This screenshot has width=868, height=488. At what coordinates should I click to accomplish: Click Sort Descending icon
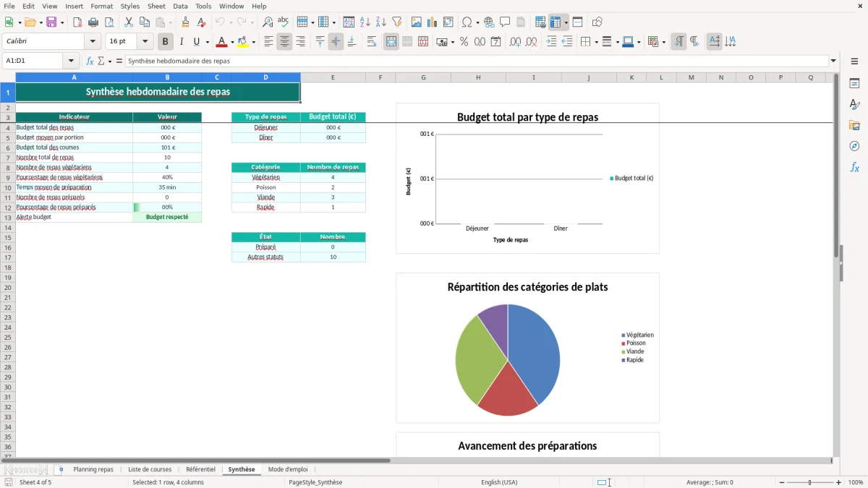pos(380,22)
